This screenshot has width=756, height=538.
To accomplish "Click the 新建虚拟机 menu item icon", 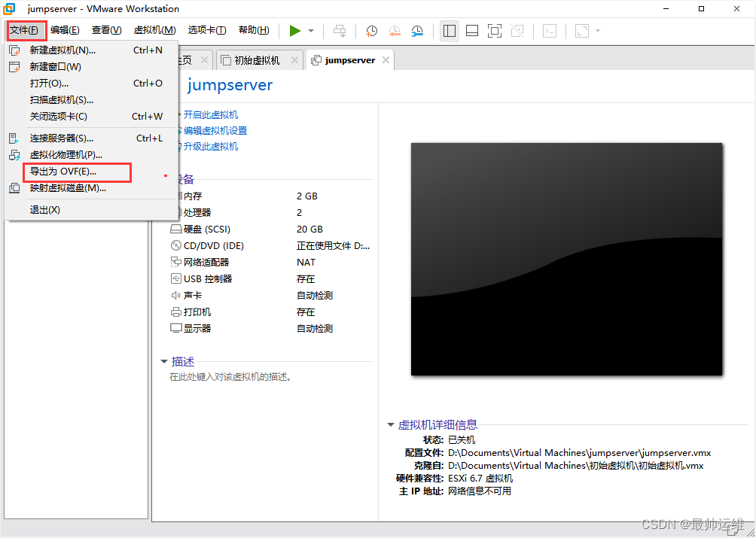I will pos(15,50).
